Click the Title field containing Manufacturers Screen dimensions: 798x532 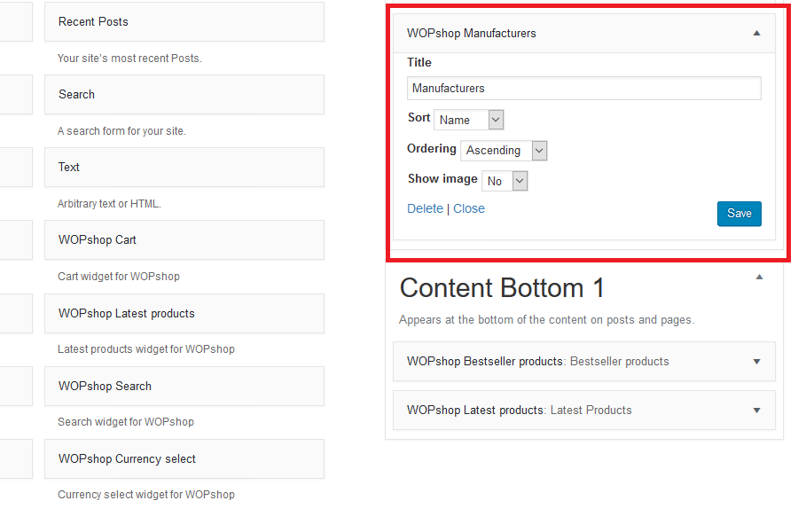click(x=583, y=89)
